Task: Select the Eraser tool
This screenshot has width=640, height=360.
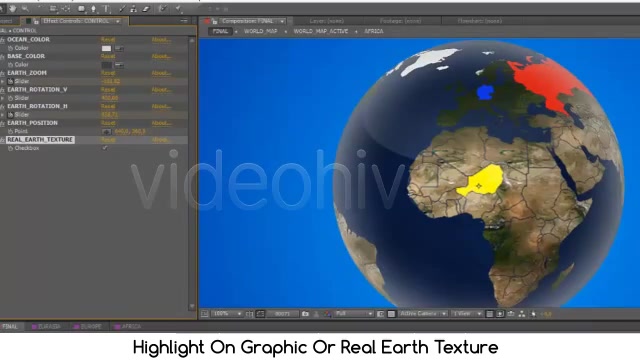Action: 146,9
